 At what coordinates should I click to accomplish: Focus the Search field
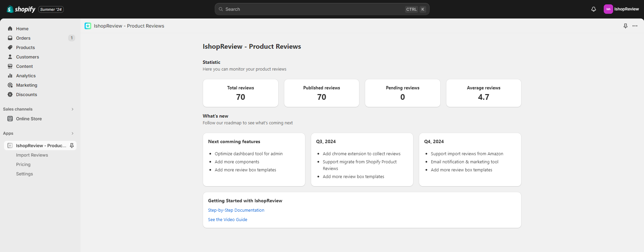[322, 9]
